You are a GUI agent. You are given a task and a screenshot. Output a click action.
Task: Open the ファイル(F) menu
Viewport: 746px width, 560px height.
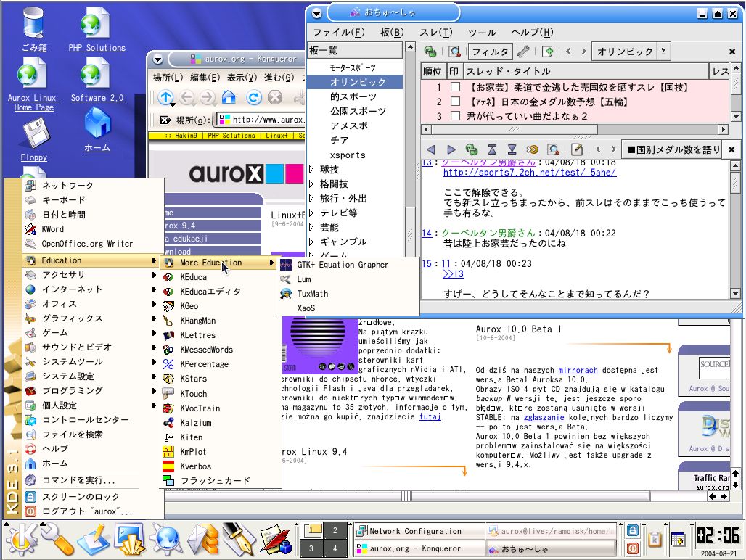(339, 33)
